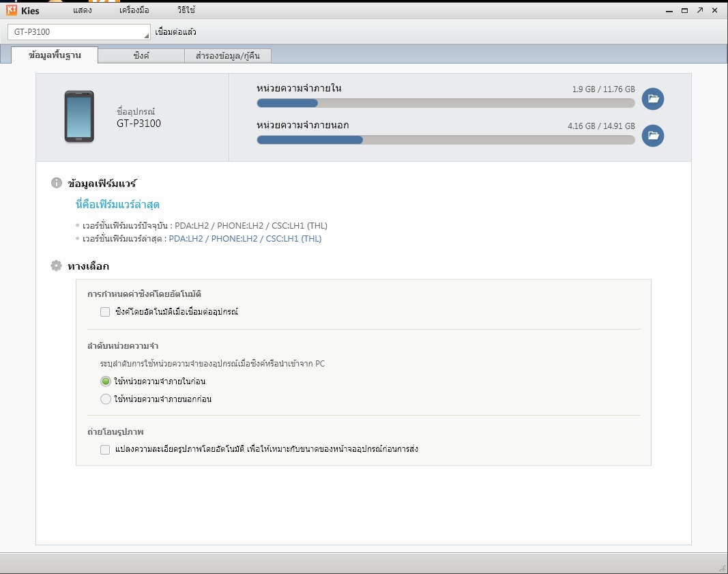Click the Kies logo icon

[x=12, y=10]
